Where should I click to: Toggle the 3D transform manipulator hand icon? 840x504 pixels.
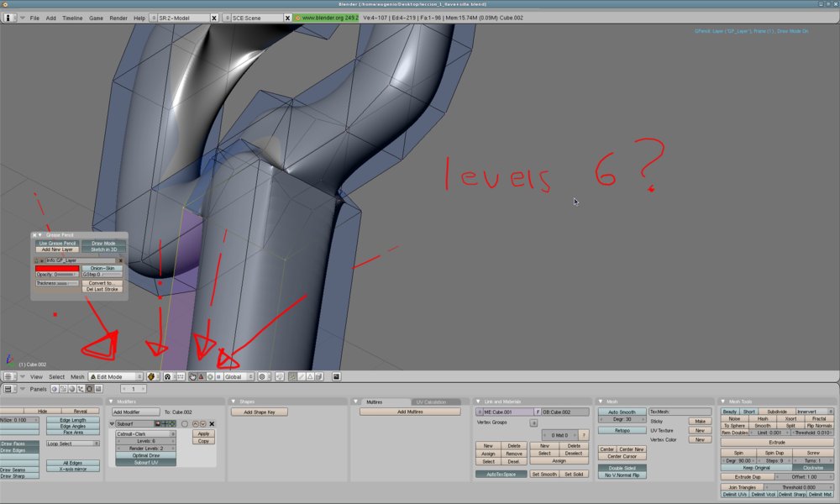coord(192,376)
